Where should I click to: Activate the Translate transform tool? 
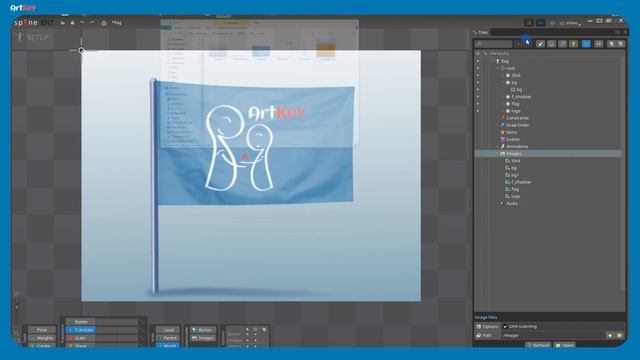81,330
